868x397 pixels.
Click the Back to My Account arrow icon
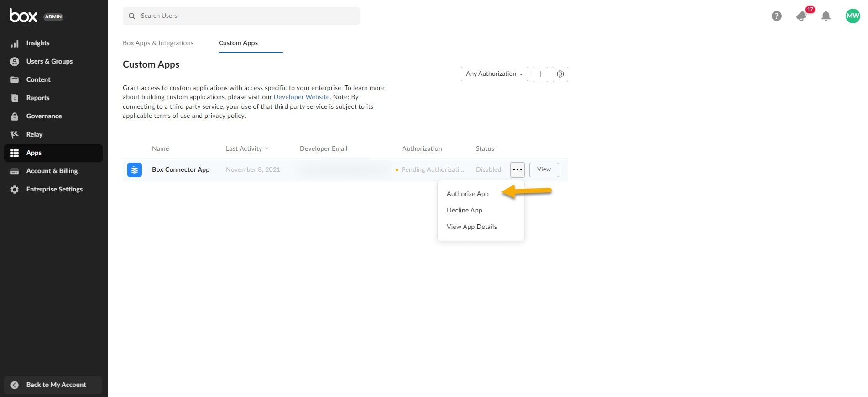pos(15,385)
